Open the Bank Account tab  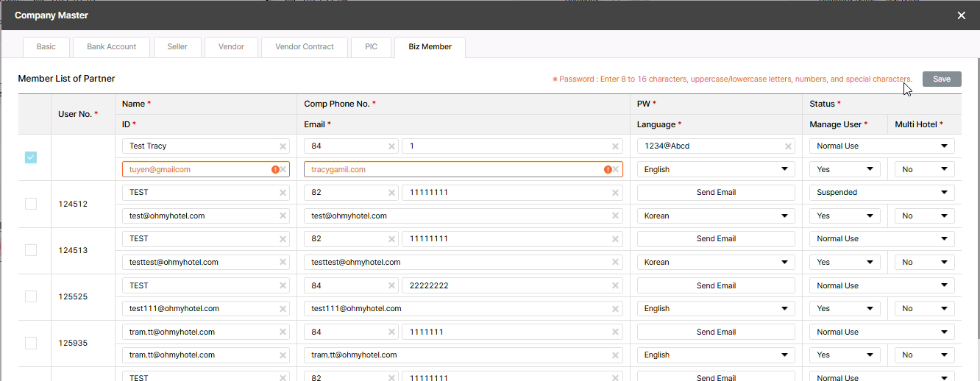112,46
